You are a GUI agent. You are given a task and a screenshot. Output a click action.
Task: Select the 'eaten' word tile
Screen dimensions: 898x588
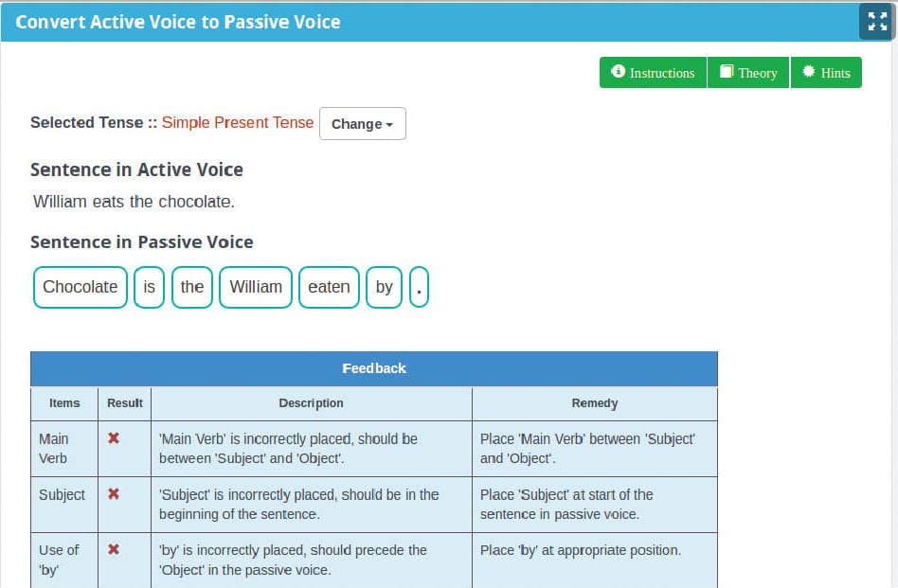[329, 287]
